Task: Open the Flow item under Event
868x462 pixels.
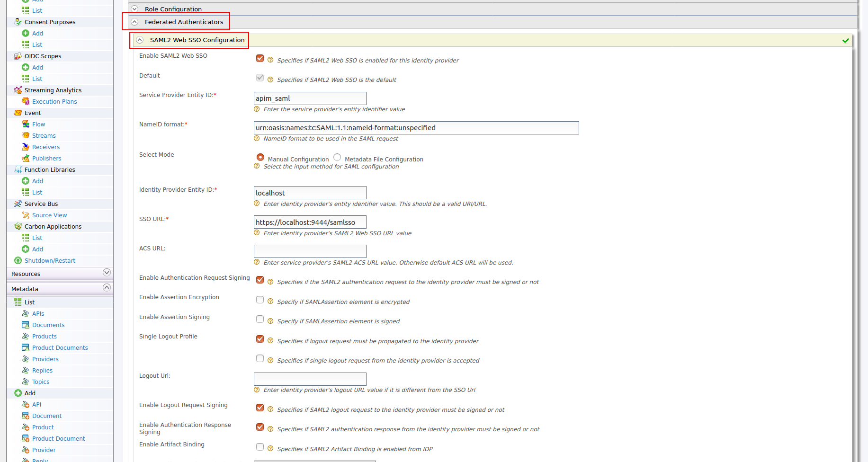Action: [38, 124]
